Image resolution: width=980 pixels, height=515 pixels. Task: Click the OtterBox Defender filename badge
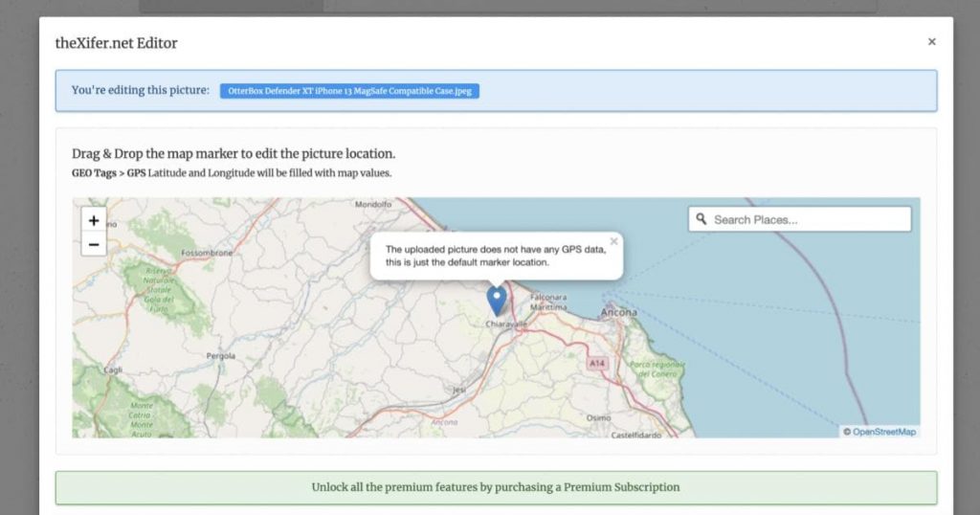point(349,91)
